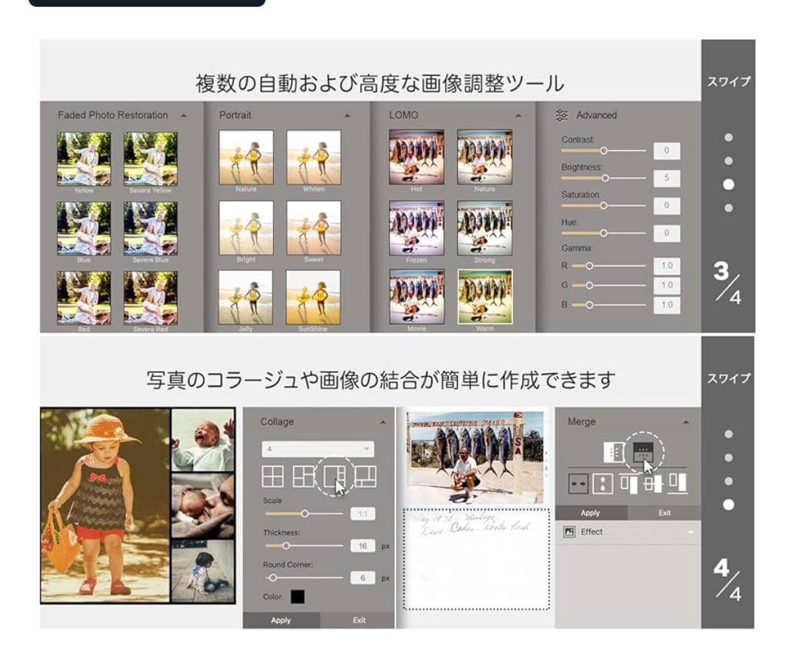The width and height of the screenshot is (795, 672).
Task: Pick the horizontal merge icon with left-right arrows
Action: [578, 483]
